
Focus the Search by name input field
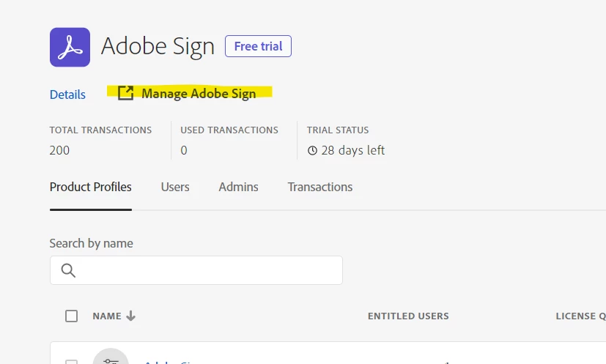click(x=205, y=270)
